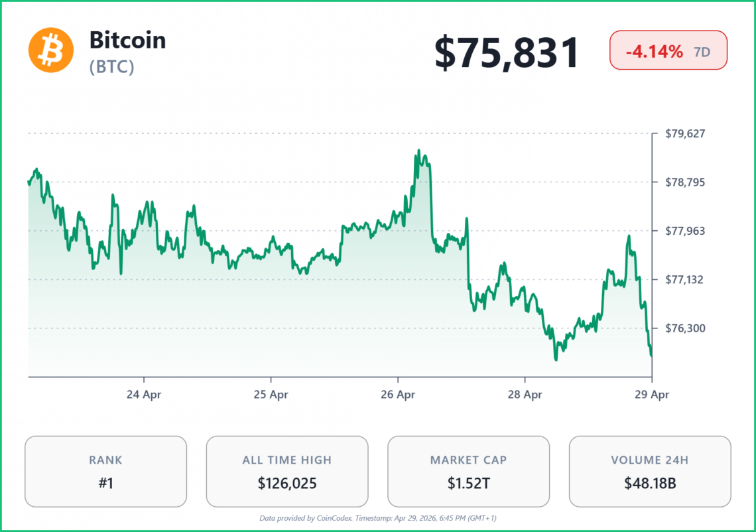Screen dimensions: 756x532
Task: Click the orange Bitcoin logo icon
Action: click(x=50, y=50)
